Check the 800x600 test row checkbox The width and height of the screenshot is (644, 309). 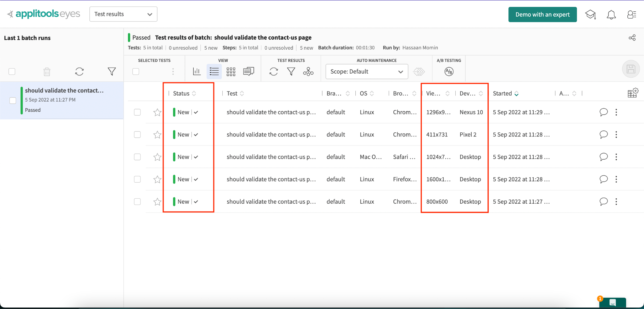pyautogui.click(x=137, y=201)
